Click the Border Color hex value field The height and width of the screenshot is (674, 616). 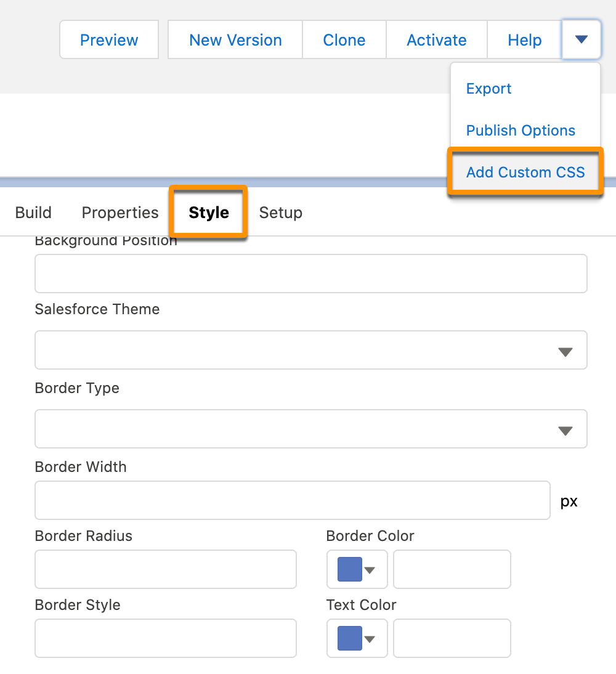(x=452, y=569)
